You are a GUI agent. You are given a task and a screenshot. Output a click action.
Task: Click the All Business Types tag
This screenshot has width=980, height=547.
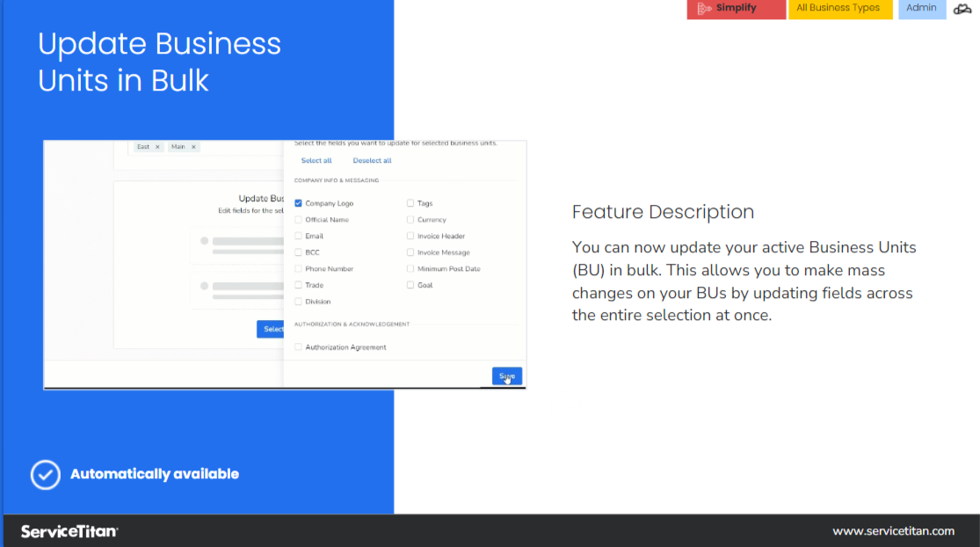click(840, 9)
